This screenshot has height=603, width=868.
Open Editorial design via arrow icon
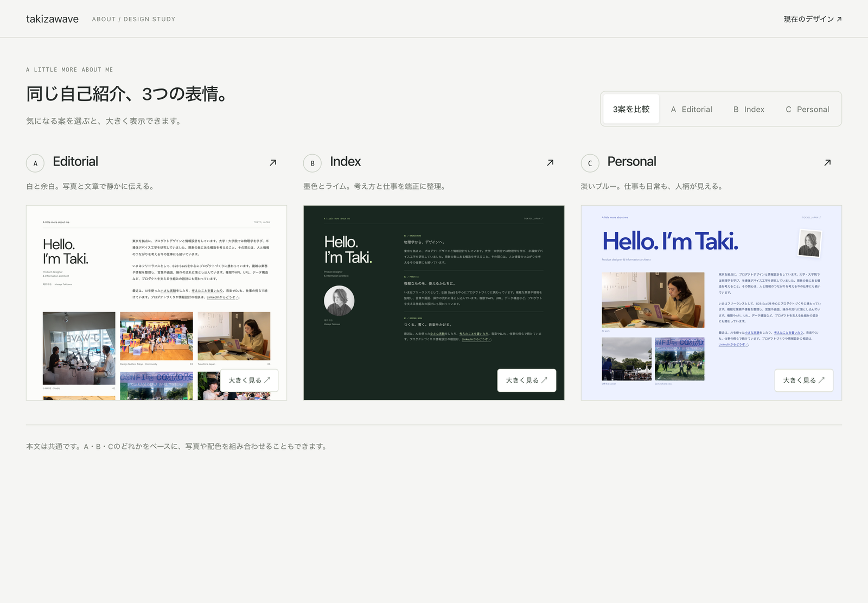coord(273,162)
